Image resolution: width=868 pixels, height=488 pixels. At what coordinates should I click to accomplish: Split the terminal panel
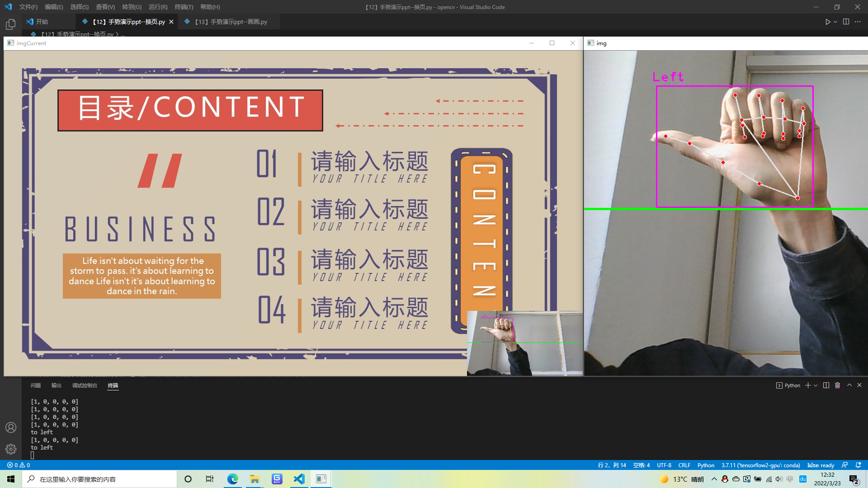(826, 385)
